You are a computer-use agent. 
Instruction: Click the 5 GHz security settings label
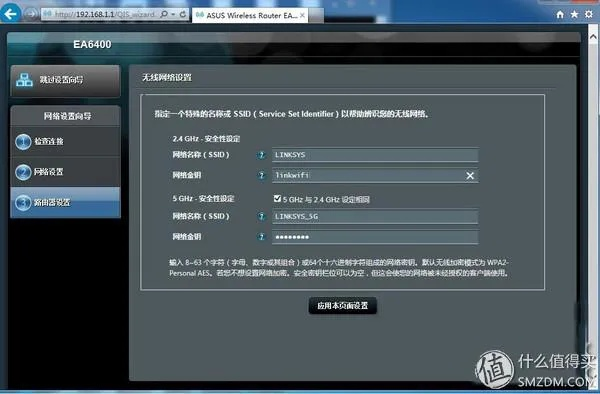[x=203, y=199]
